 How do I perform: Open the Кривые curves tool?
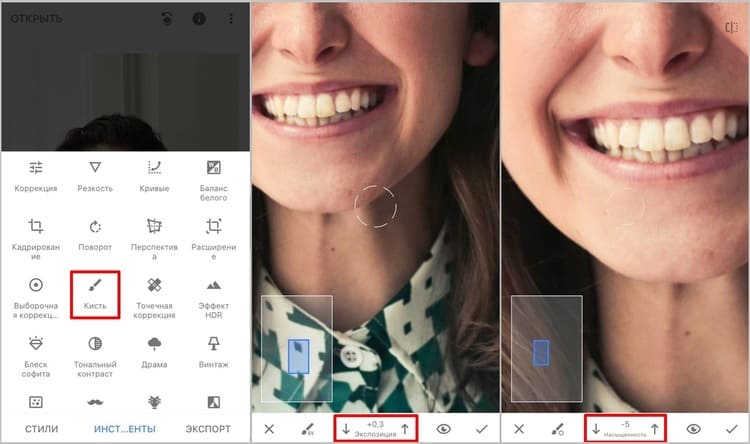pyautogui.click(x=154, y=176)
